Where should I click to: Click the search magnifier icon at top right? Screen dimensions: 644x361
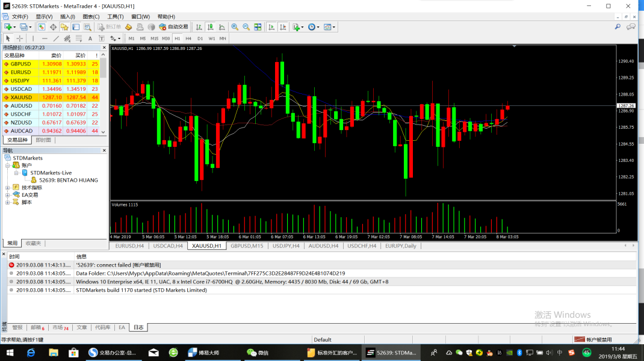tap(618, 27)
